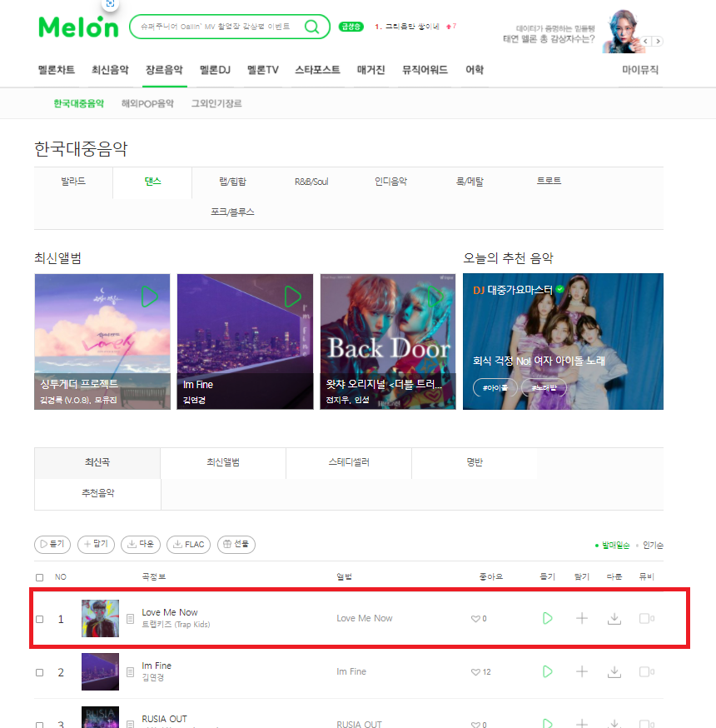Download the Im Fine track
Image resolution: width=716 pixels, height=728 pixels.
[x=614, y=672]
